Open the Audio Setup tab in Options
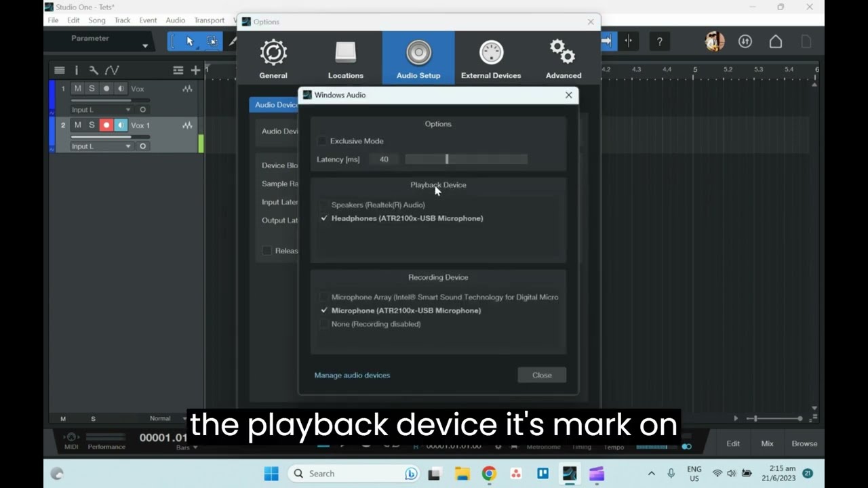Image resolution: width=868 pixels, height=488 pixels. (x=418, y=58)
